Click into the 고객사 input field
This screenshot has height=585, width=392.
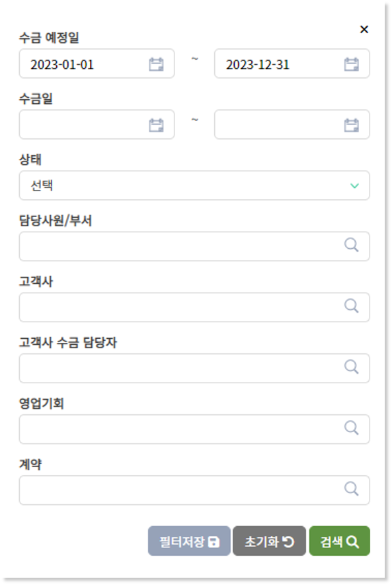pos(194,307)
